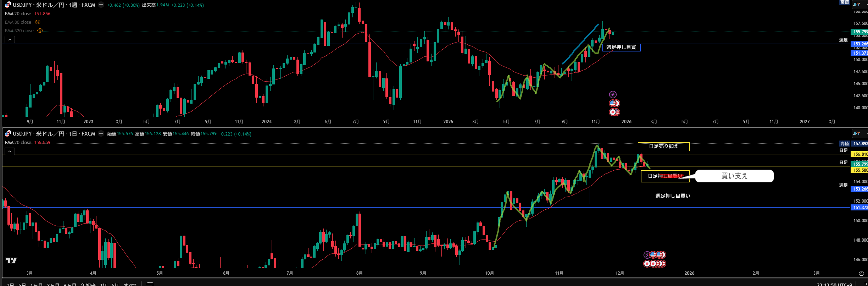Click the 買い支え white callout label
This screenshot has width=868, height=286.
coord(734,176)
